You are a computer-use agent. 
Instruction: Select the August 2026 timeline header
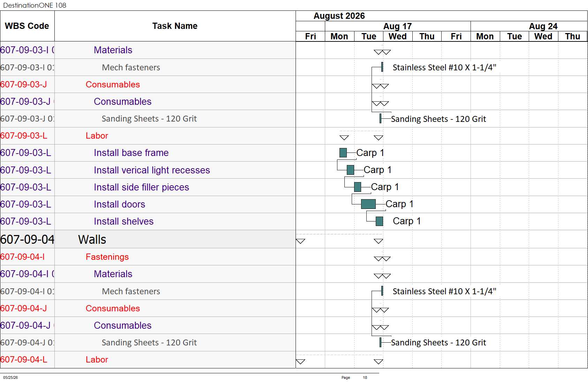tap(339, 16)
